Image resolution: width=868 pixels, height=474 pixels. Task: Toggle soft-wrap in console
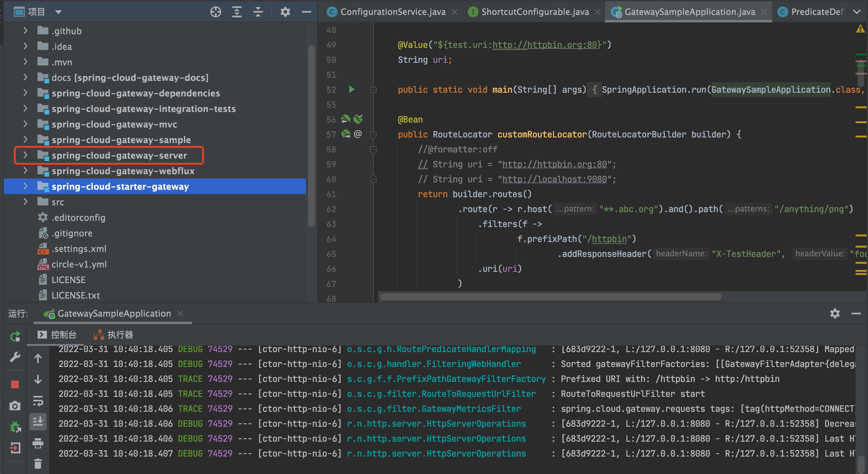click(38, 401)
